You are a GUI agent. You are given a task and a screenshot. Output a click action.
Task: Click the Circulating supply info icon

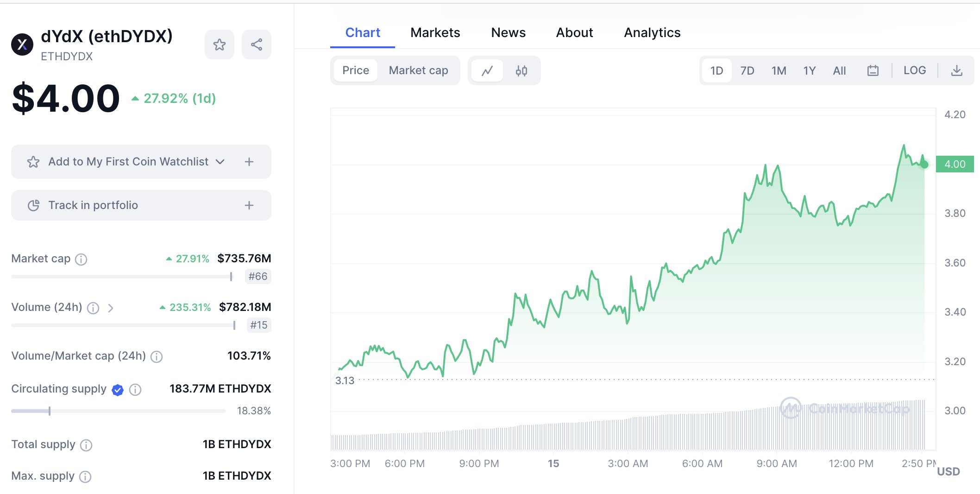(135, 390)
